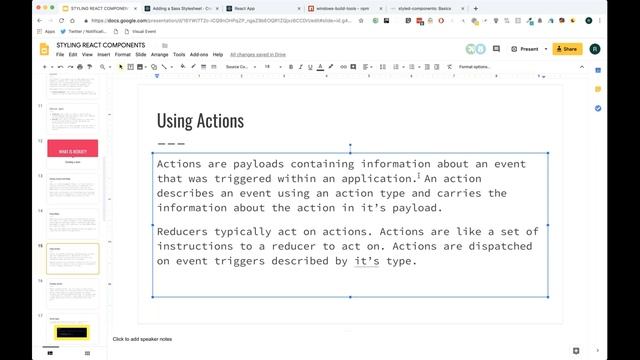The image size is (640, 360).
Task: Open the Line tool dropdown arrow
Action: click(x=171, y=67)
